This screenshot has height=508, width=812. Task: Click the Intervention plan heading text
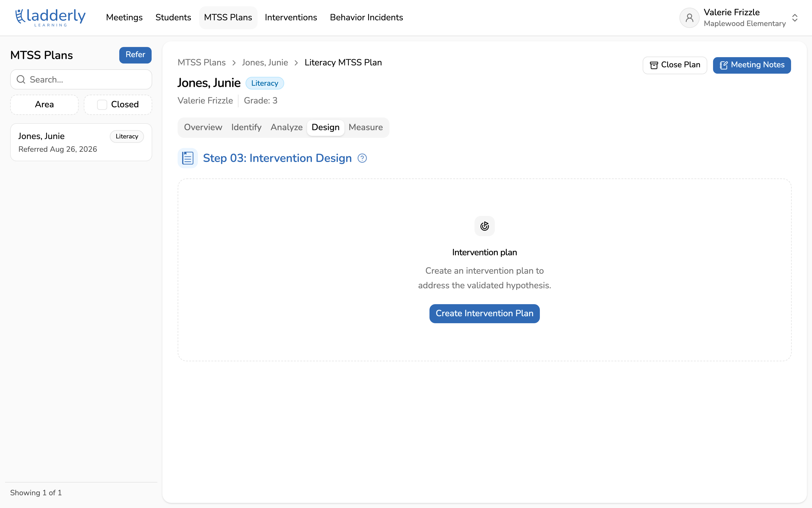(x=484, y=252)
